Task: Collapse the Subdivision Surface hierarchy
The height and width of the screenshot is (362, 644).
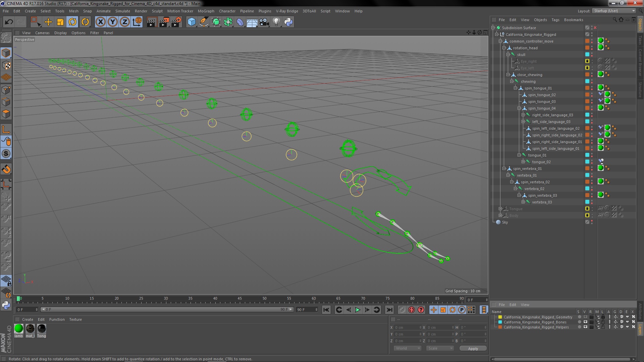Action: click(493, 28)
